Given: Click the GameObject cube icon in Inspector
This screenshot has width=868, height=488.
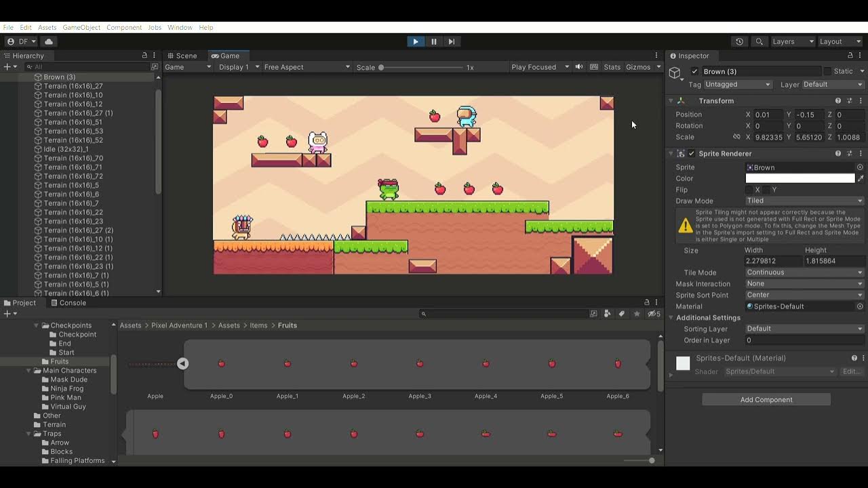Looking at the screenshot, I should point(675,73).
